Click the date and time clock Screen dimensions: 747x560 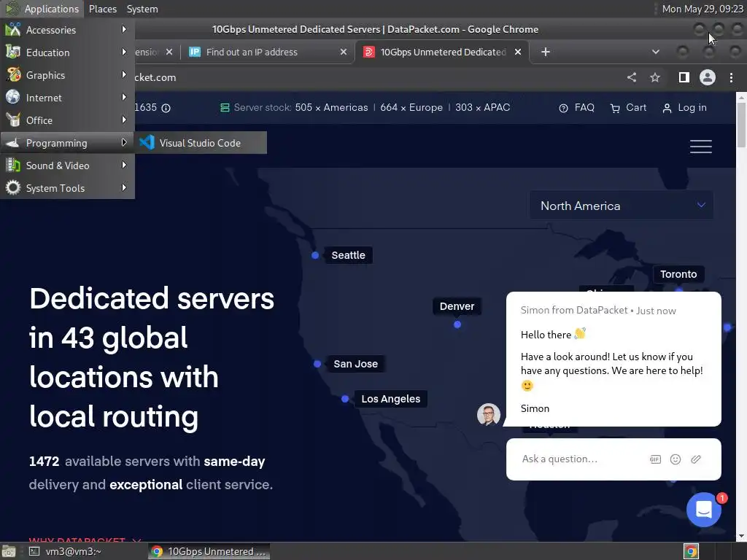tap(703, 9)
